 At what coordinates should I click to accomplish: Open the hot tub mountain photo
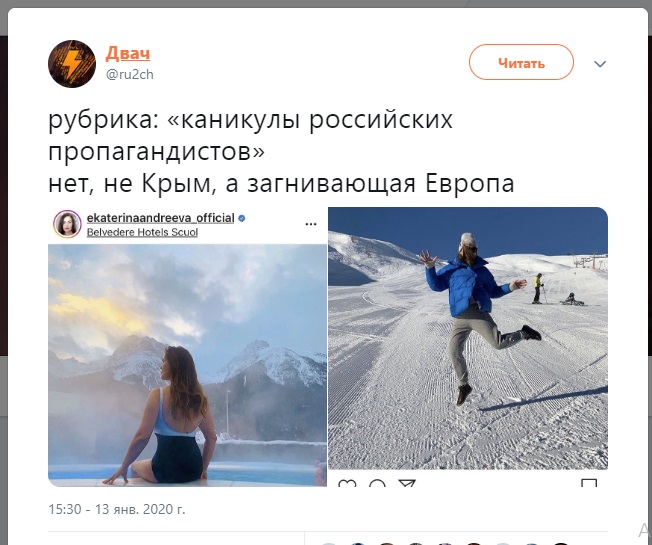click(x=188, y=365)
